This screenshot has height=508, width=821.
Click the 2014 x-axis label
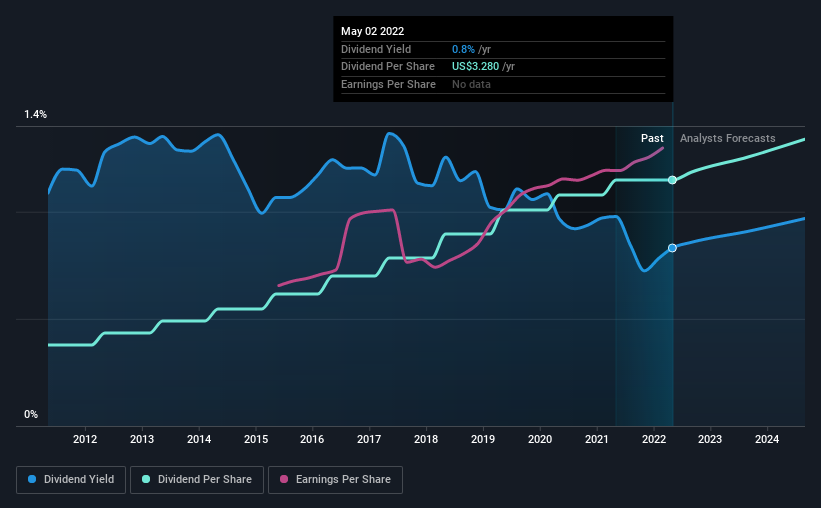(199, 439)
